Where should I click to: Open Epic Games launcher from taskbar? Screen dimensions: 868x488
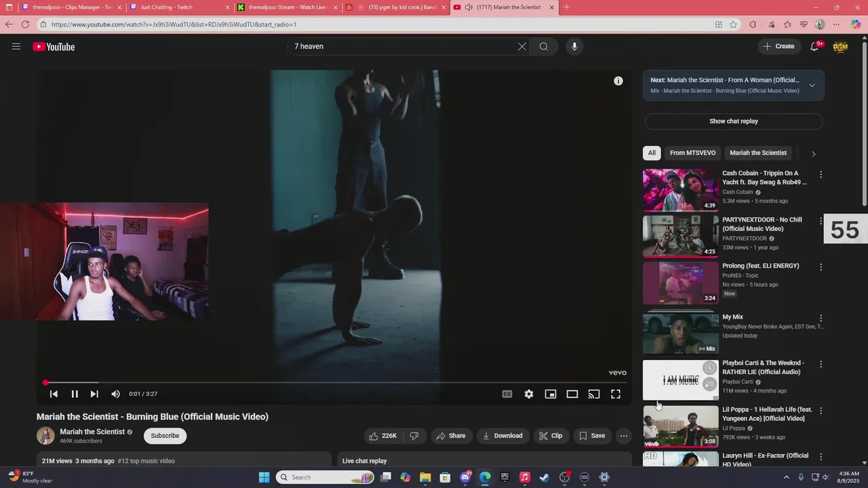[x=505, y=477]
